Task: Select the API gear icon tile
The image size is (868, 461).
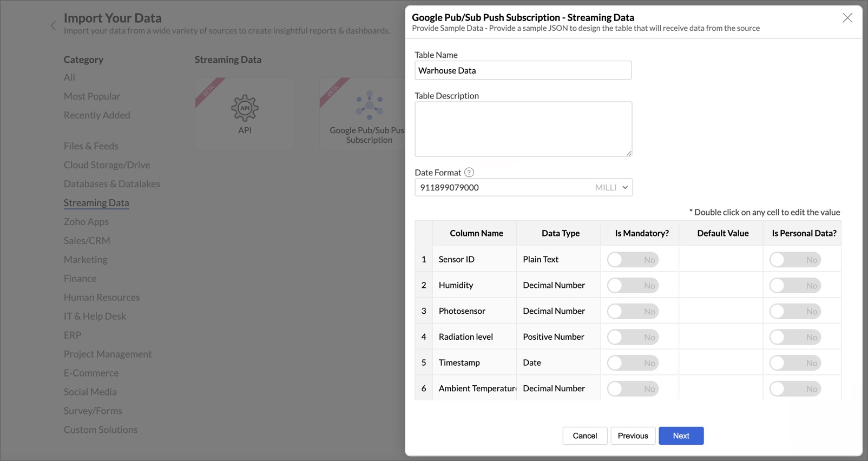Action: (245, 108)
